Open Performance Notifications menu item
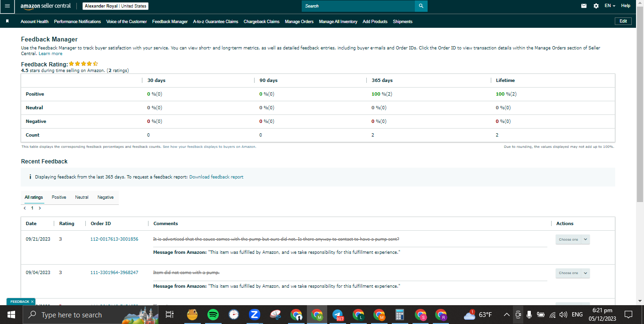This screenshot has height=324, width=644. (77, 22)
